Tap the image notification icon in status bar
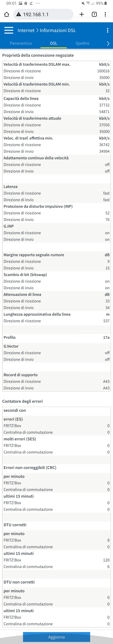Screen dimensions: 113x644 (20, 3)
